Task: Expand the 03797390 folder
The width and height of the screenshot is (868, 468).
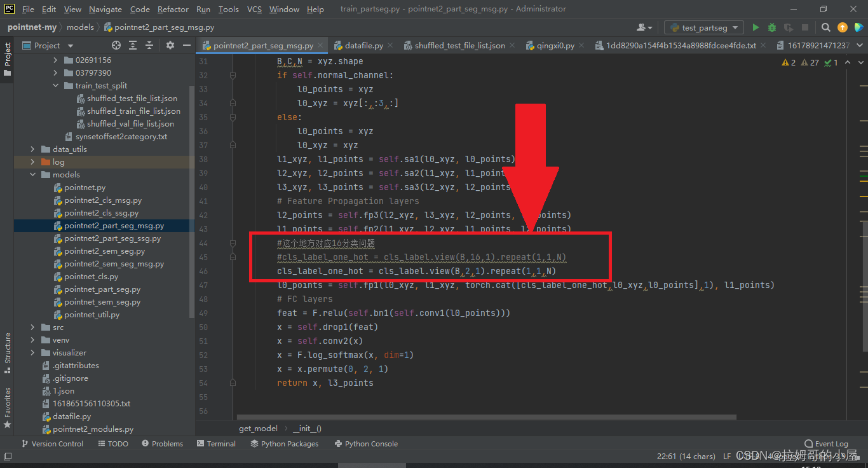Action: [55, 73]
